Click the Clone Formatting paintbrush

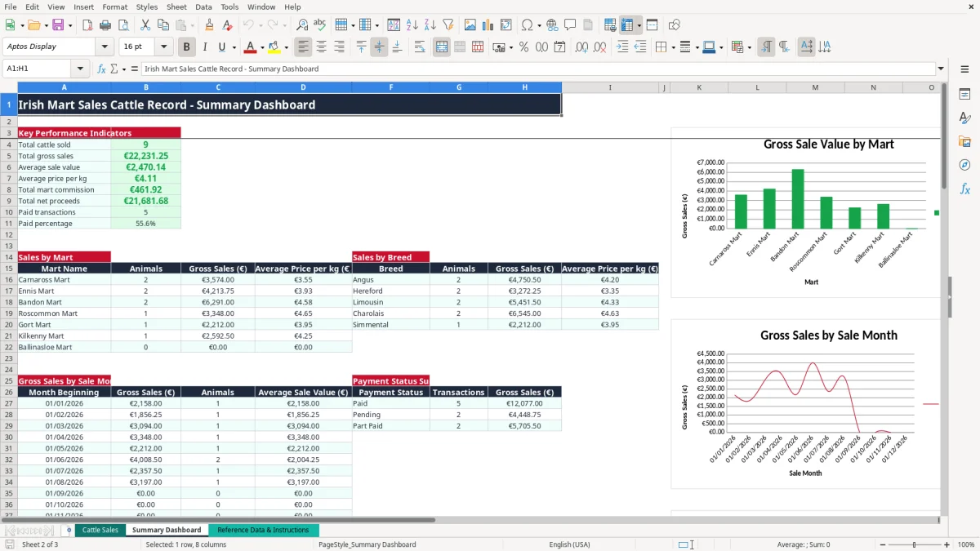point(209,25)
